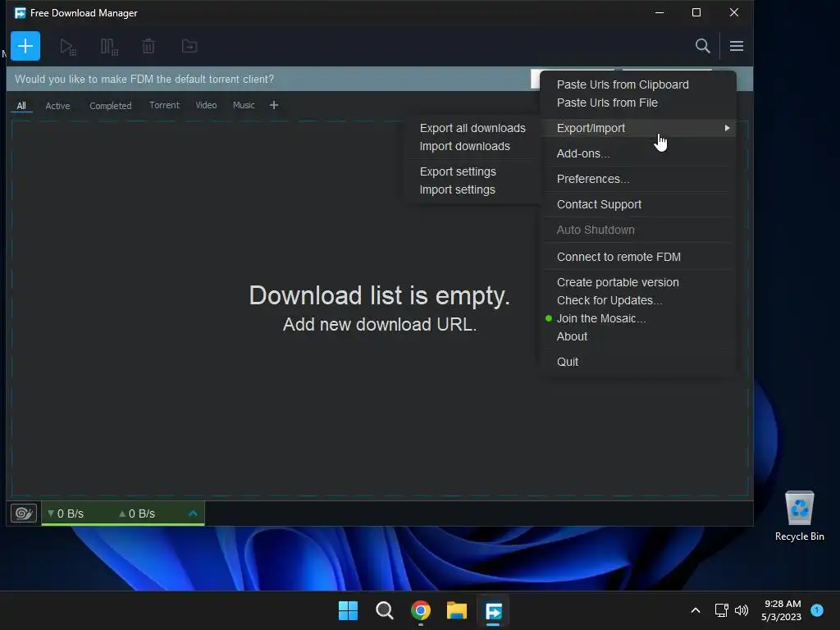Open Google Chrome from the taskbar
Viewport: 840px width, 630px height.
coord(421,610)
